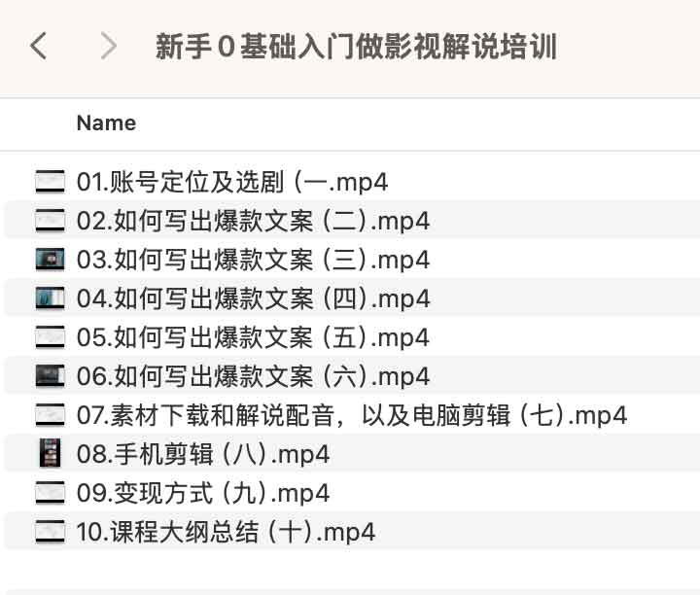Click thumbnail icon of 04.如何写出爆款文案 (四)
This screenshot has width=700, height=595.
point(50,298)
